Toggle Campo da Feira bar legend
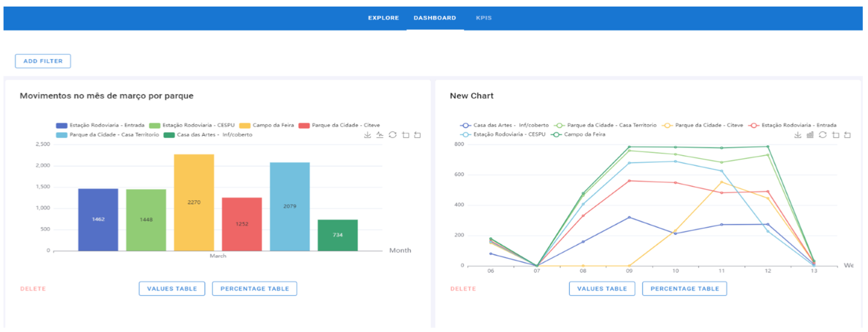The height and width of the screenshot is (332, 868). click(x=266, y=125)
